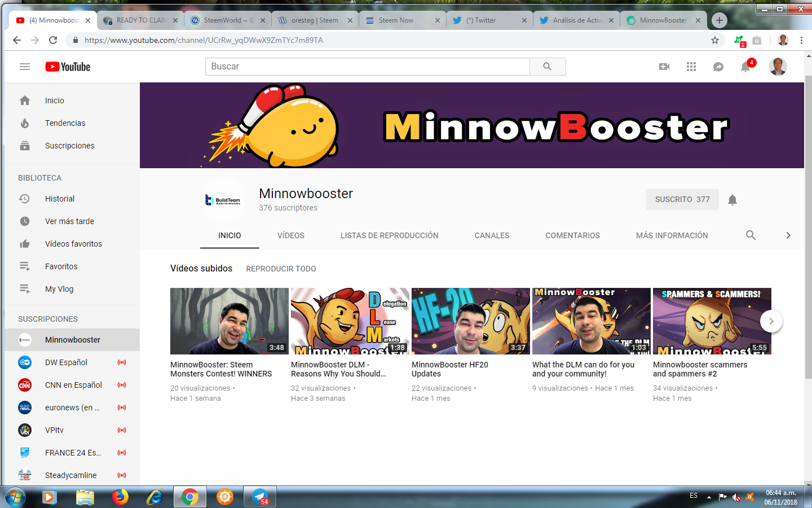Switch to the VÍDEOS tab
This screenshot has width=812, height=508.
coord(291,235)
